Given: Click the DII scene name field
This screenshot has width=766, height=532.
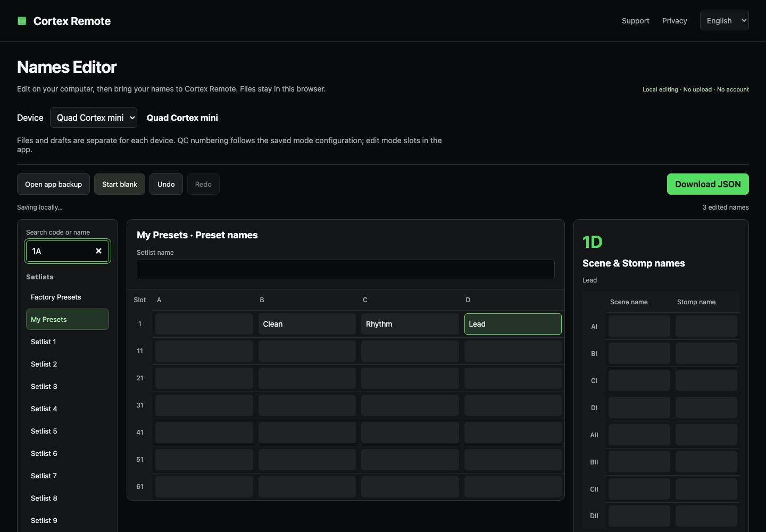Looking at the screenshot, I should (x=639, y=516).
